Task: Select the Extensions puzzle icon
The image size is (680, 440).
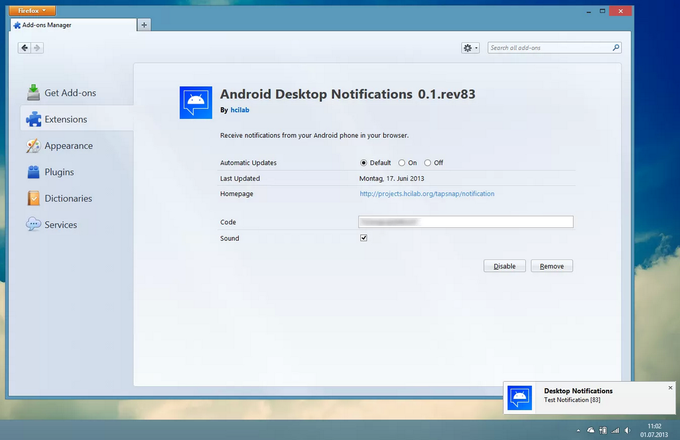Action: click(33, 119)
